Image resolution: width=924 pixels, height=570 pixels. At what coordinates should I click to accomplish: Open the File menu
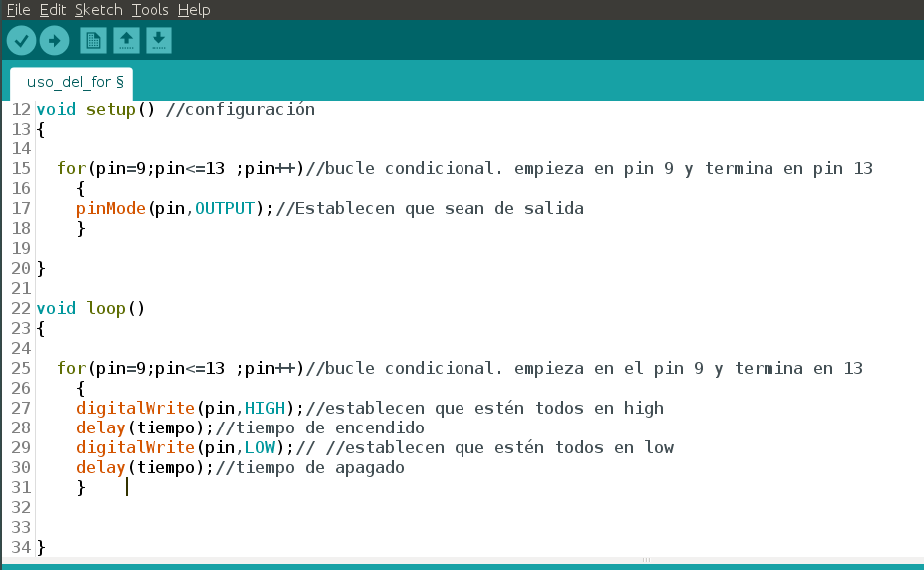(18, 10)
